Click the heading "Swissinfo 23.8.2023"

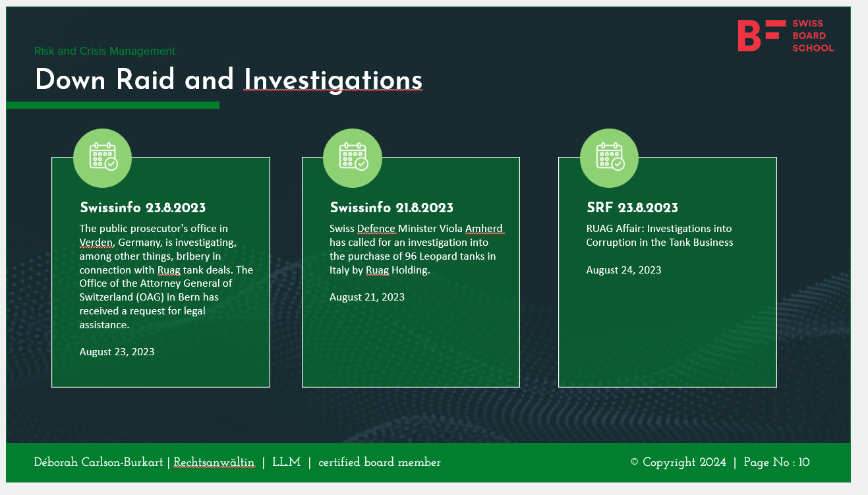[x=142, y=208]
